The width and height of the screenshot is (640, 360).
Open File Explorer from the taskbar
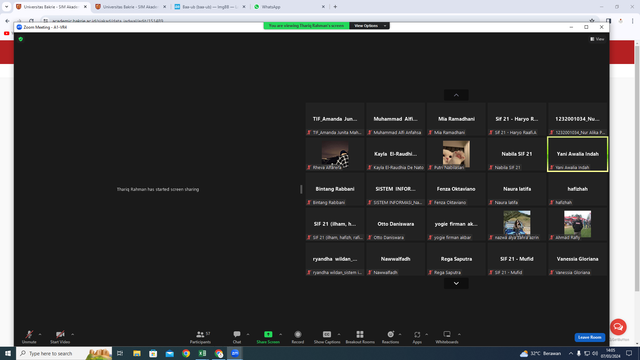[137, 353]
